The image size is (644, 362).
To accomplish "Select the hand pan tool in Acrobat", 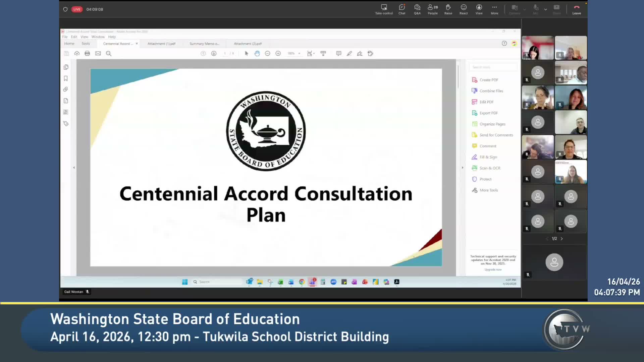I will [x=257, y=54].
